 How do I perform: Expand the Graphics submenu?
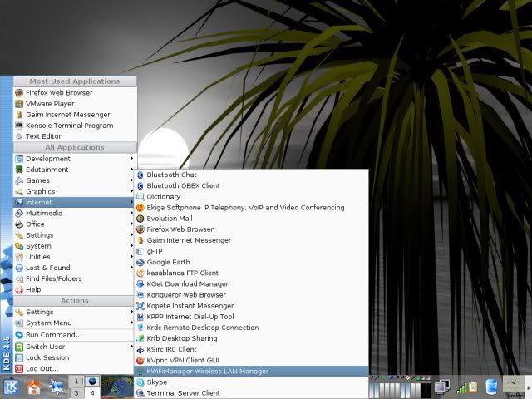(74, 191)
